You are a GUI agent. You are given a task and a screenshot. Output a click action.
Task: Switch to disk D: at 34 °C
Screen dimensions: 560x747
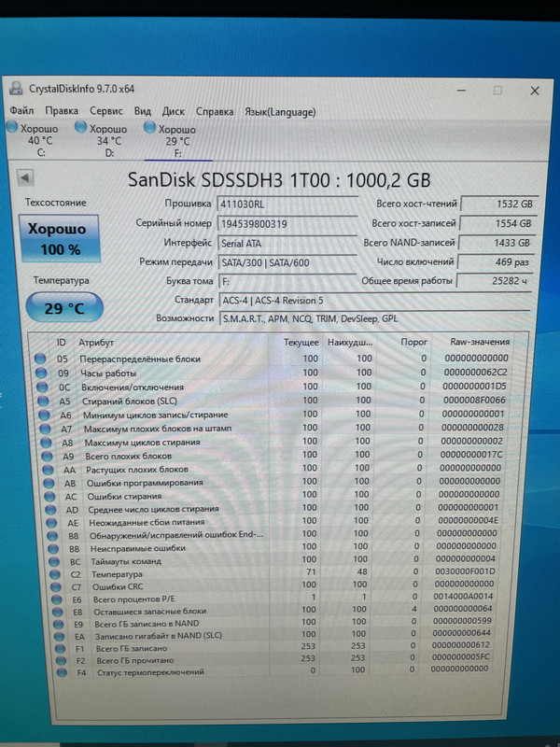tap(103, 140)
